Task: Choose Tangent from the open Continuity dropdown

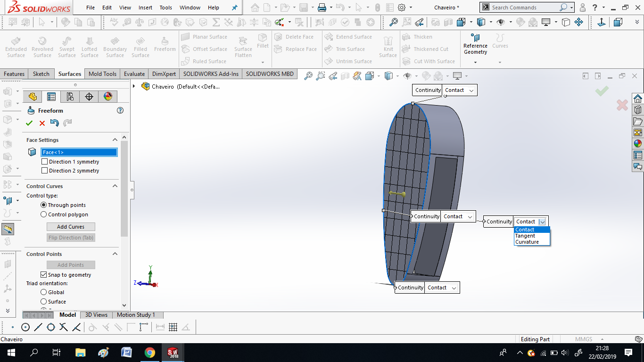Action: point(525,236)
